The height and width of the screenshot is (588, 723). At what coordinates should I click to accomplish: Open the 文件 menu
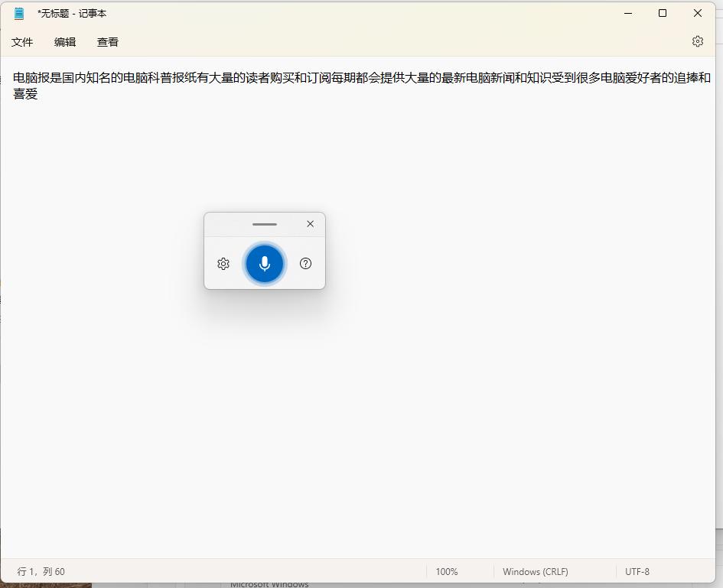(x=22, y=42)
